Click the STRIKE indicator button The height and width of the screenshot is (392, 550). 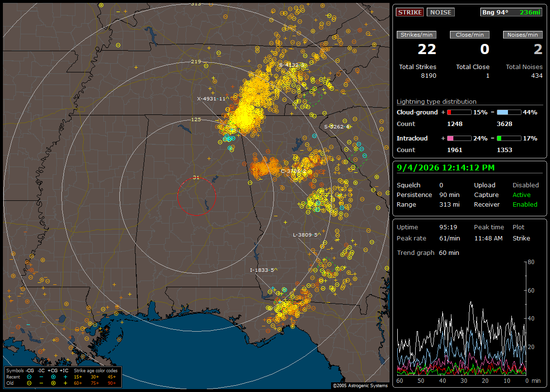[x=410, y=12]
